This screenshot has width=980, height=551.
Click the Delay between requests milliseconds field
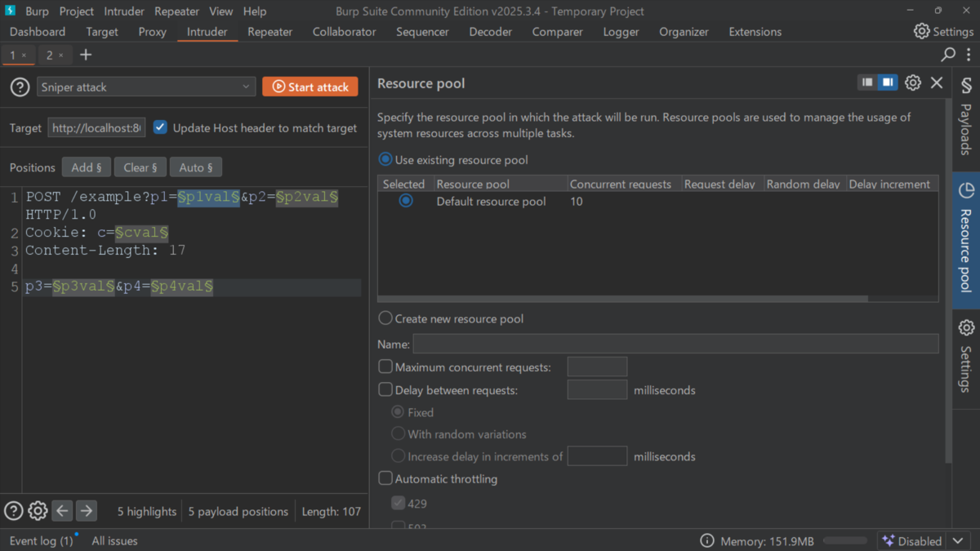[597, 390]
